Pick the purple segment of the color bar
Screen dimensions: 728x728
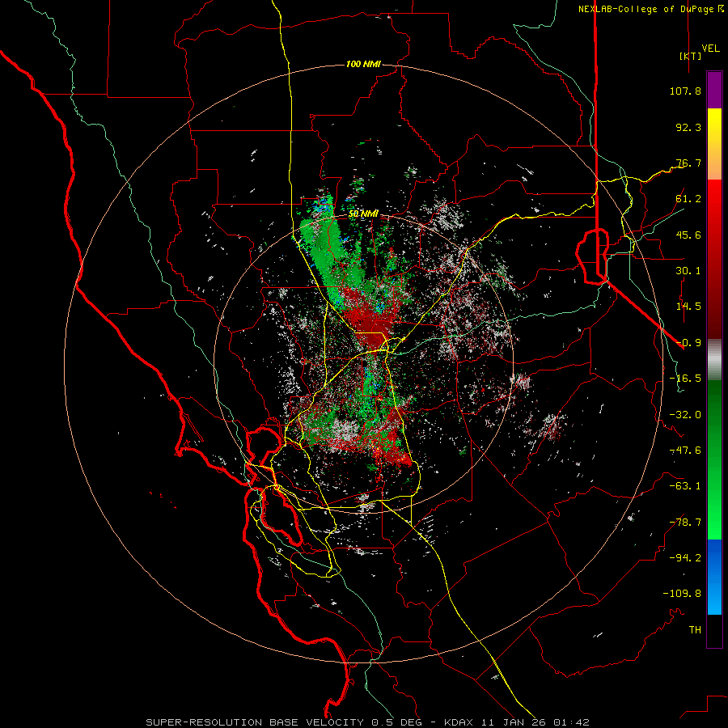714,90
